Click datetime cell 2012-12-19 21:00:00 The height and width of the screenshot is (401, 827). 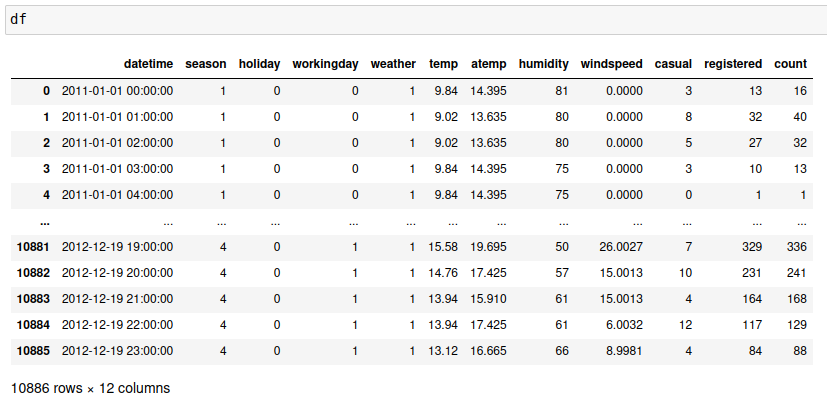118,299
